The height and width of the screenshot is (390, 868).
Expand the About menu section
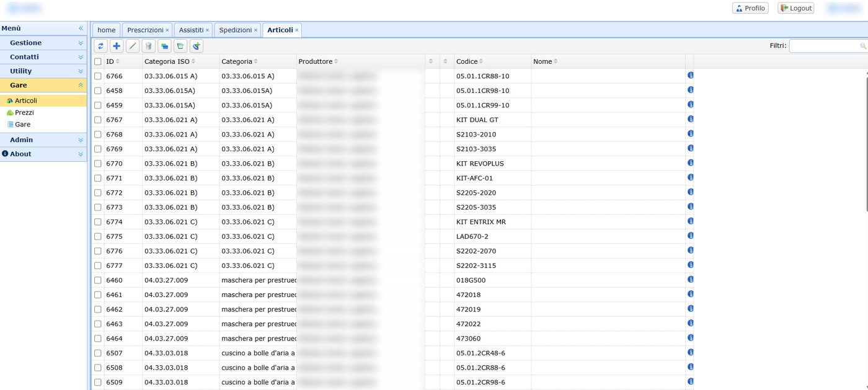click(x=43, y=154)
